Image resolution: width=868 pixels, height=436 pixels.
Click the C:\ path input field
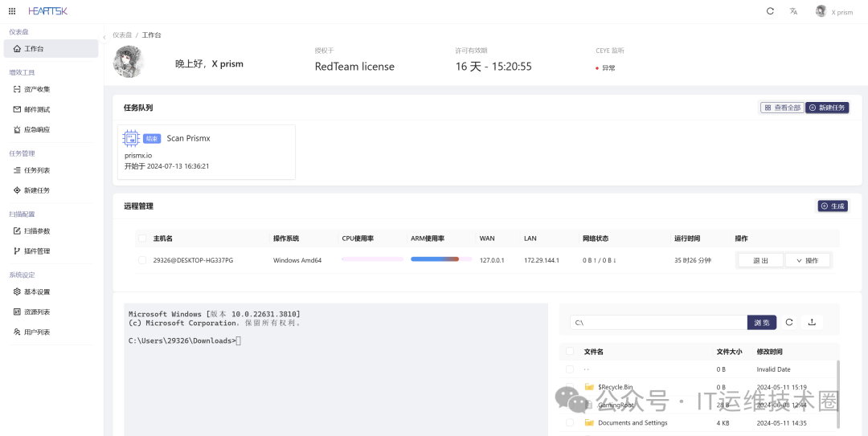click(658, 322)
